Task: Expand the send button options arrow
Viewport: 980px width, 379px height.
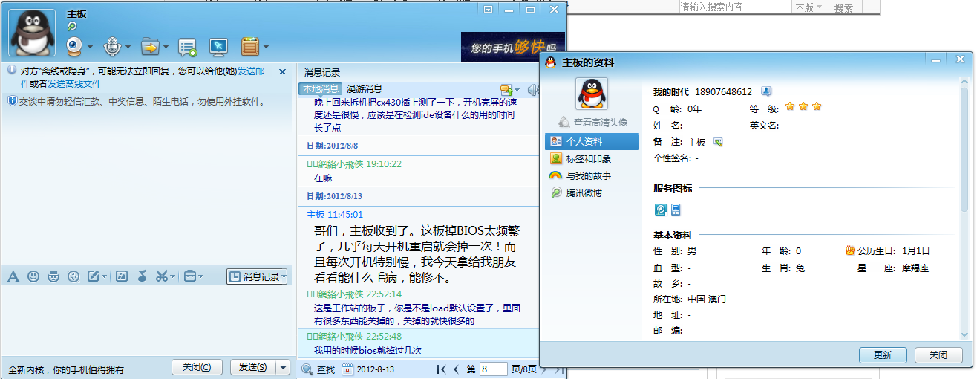Action: pos(283,367)
